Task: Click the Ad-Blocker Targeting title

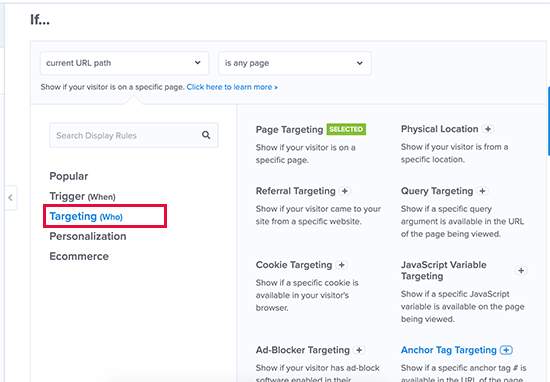Action: tap(303, 350)
